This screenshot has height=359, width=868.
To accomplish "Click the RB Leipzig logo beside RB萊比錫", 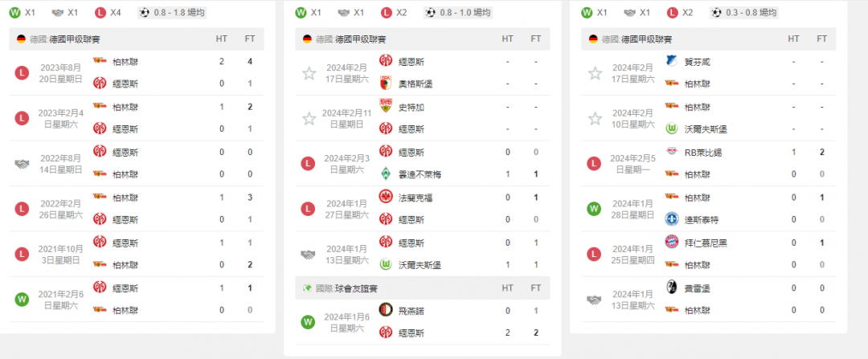I will [x=671, y=152].
